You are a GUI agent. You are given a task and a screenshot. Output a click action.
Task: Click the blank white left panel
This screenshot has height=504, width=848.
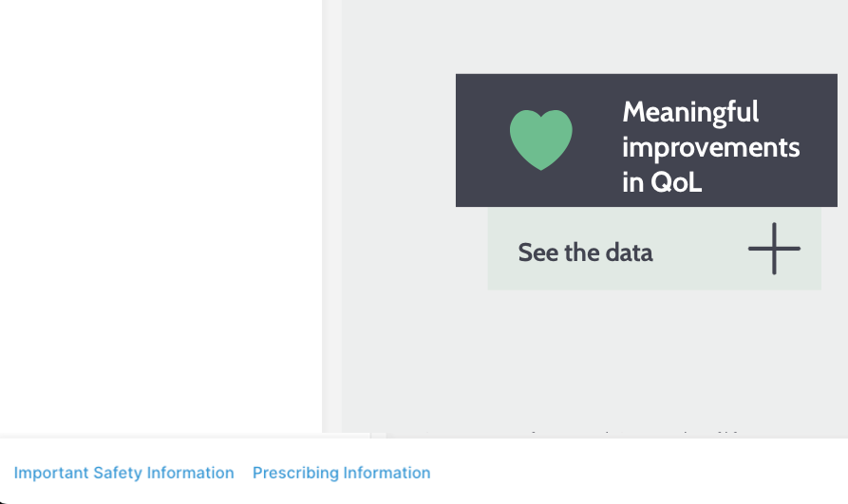[x=161, y=218]
